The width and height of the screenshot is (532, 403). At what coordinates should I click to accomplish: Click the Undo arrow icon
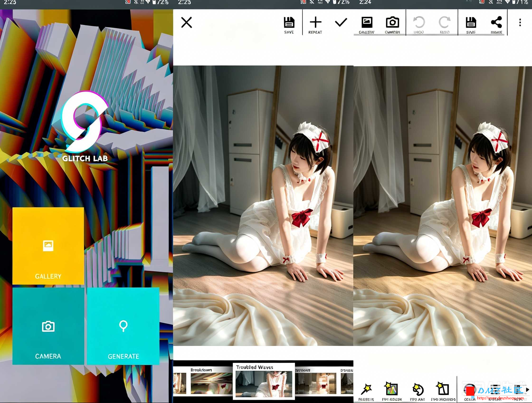(419, 25)
